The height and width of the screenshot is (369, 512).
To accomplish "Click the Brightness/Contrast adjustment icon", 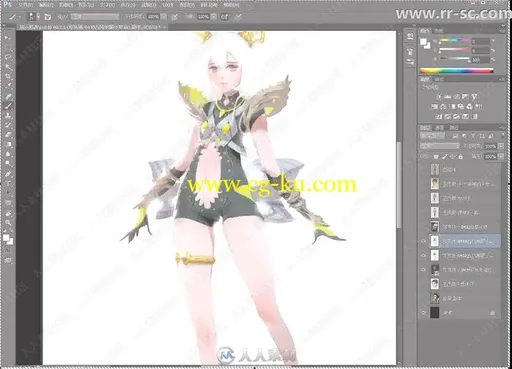I will [439, 97].
